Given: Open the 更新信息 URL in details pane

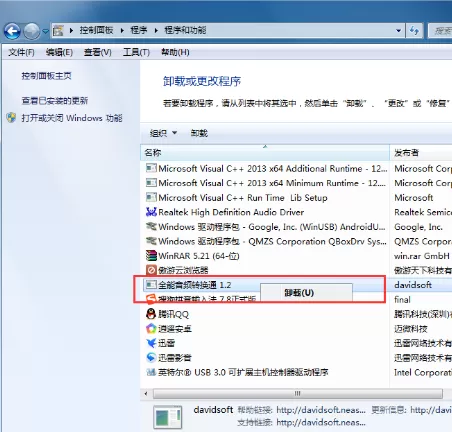Looking at the screenshot, I should 431,410.
